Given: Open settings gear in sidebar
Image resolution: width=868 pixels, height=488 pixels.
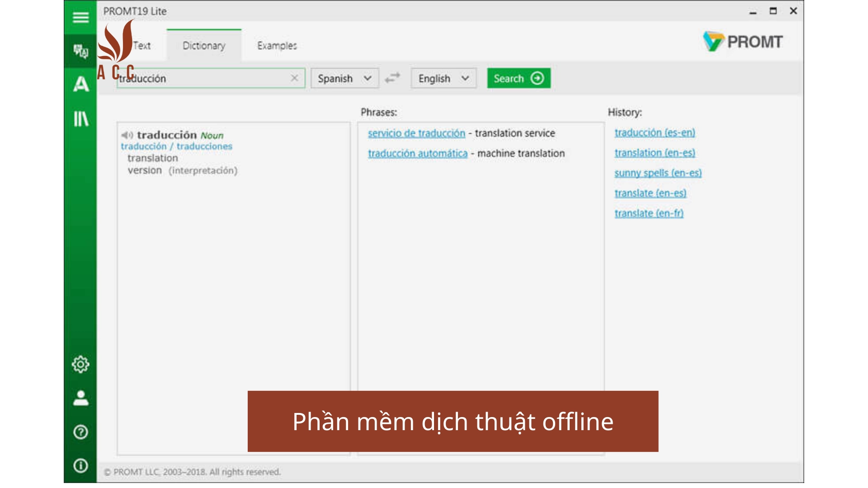Looking at the screenshot, I should point(80,364).
